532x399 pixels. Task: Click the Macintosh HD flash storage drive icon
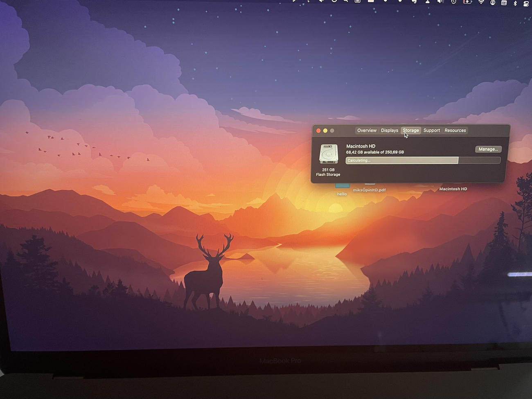(x=329, y=154)
